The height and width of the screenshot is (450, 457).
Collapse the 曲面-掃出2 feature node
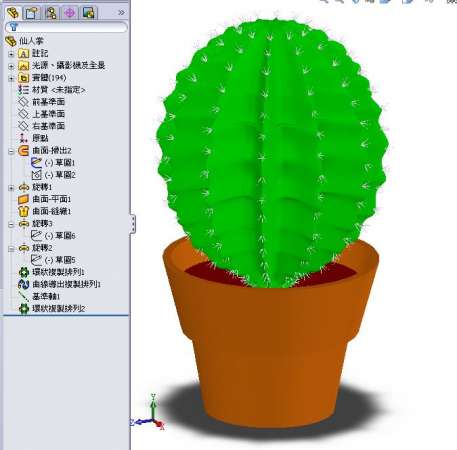[11, 151]
